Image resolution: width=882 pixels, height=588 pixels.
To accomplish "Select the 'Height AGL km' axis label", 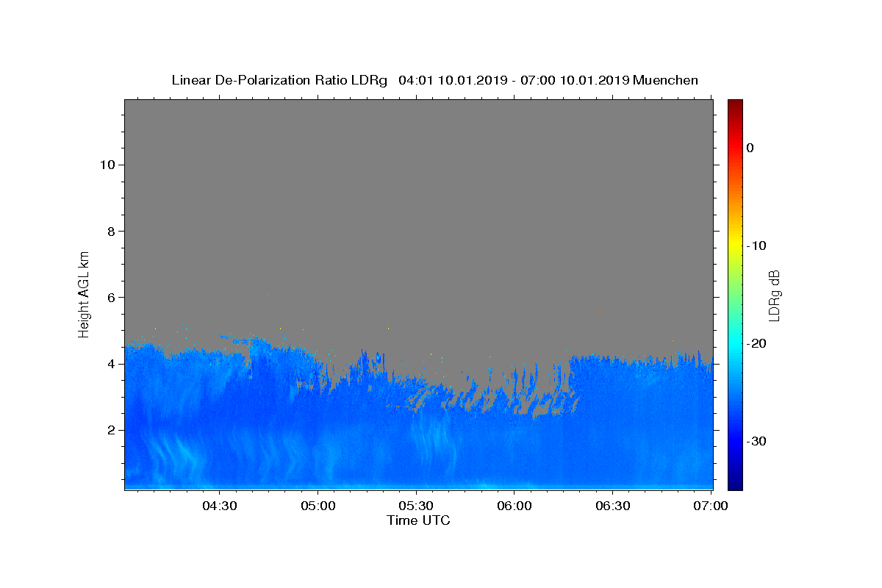I will click(84, 293).
